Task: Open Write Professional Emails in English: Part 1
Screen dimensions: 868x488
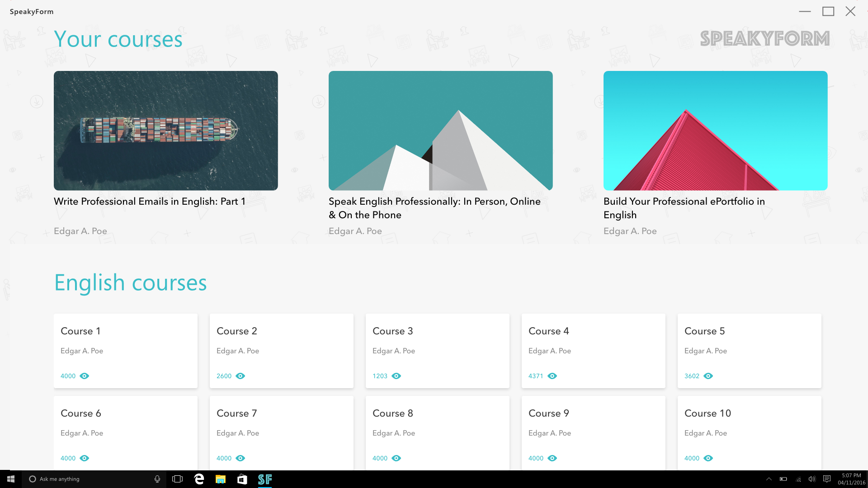Action: pos(150,202)
